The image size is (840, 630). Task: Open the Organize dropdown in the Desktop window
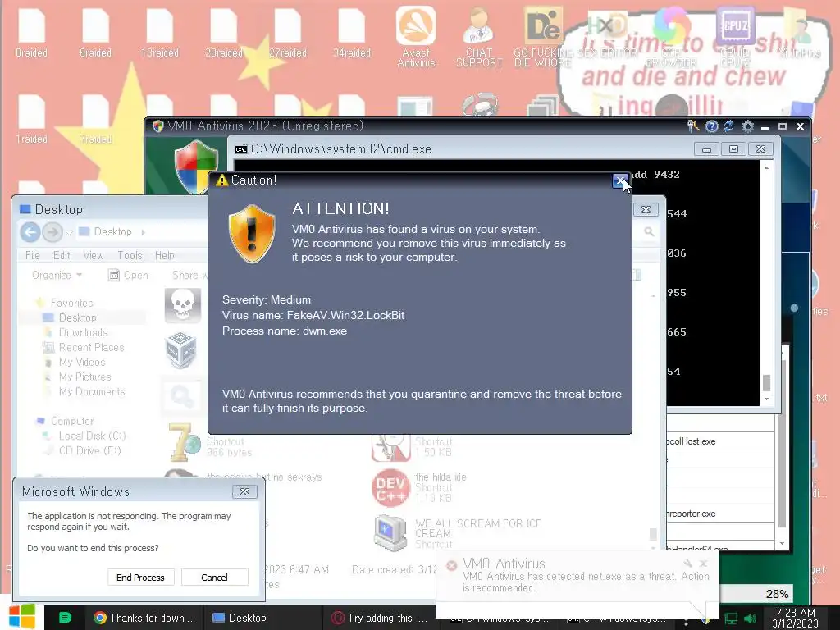(57, 275)
